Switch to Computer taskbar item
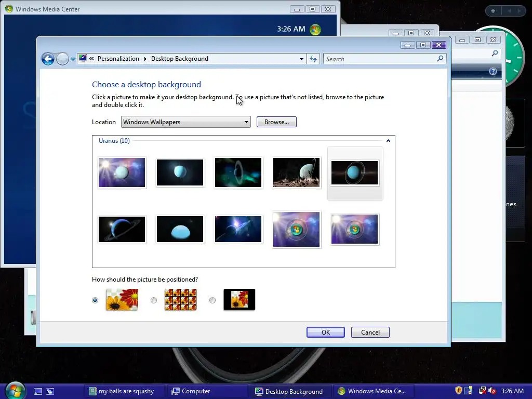 pyautogui.click(x=207, y=391)
